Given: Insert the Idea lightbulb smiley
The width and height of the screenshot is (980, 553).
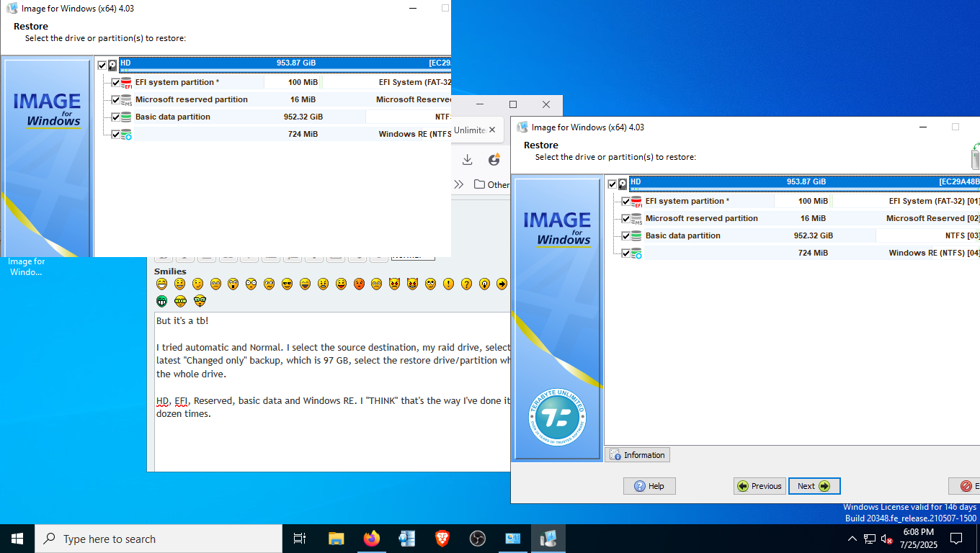Looking at the screenshot, I should (484, 284).
